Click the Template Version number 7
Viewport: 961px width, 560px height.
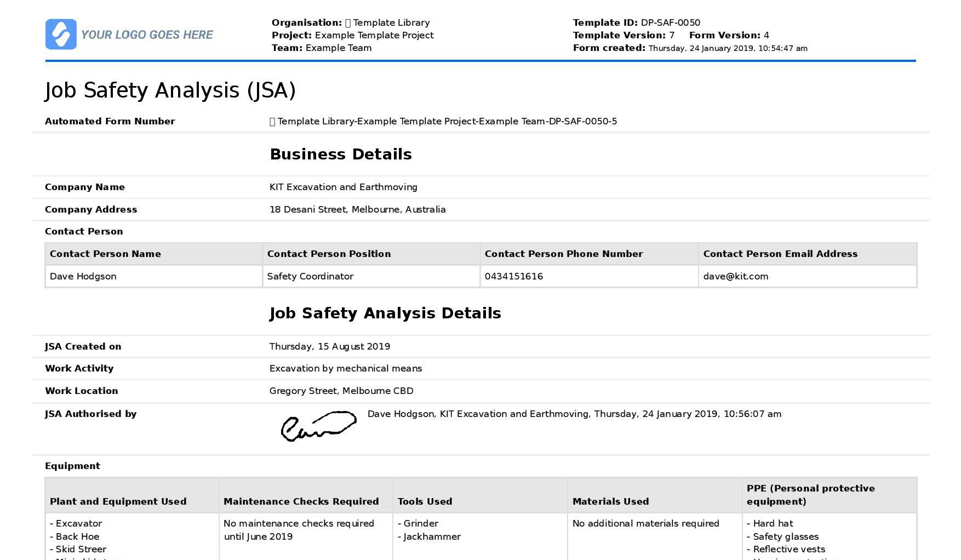coord(672,35)
